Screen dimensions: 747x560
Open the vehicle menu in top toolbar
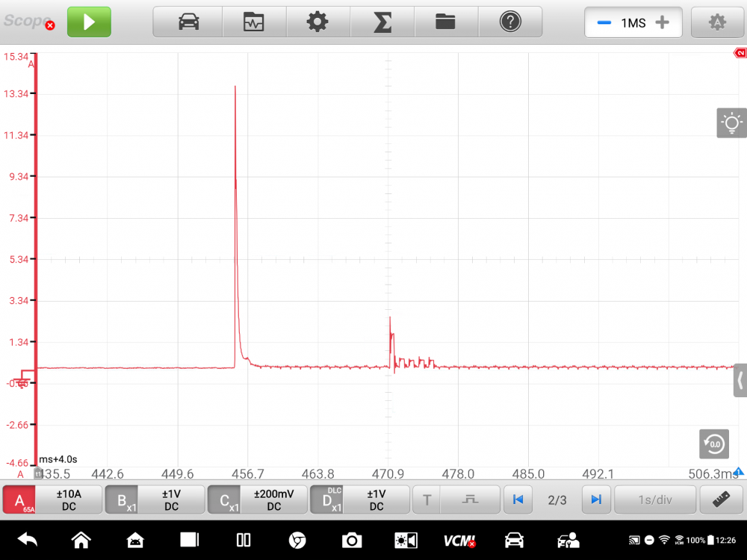point(188,22)
